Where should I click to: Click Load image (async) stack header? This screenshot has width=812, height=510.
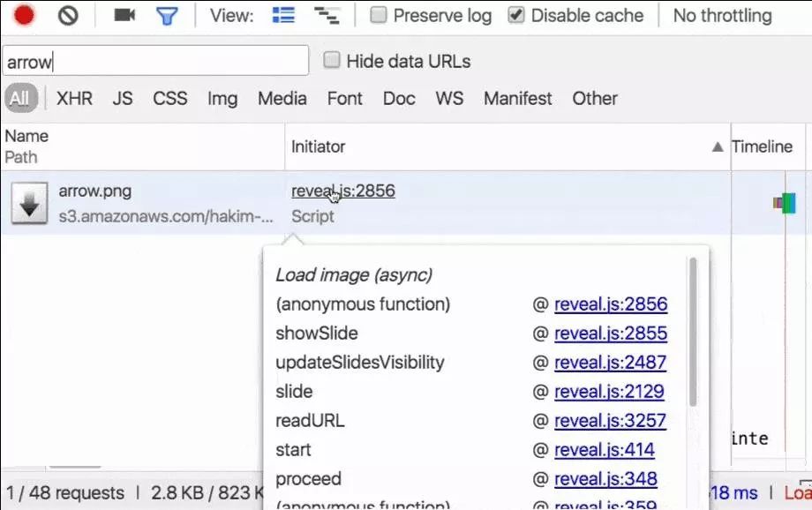click(x=354, y=275)
